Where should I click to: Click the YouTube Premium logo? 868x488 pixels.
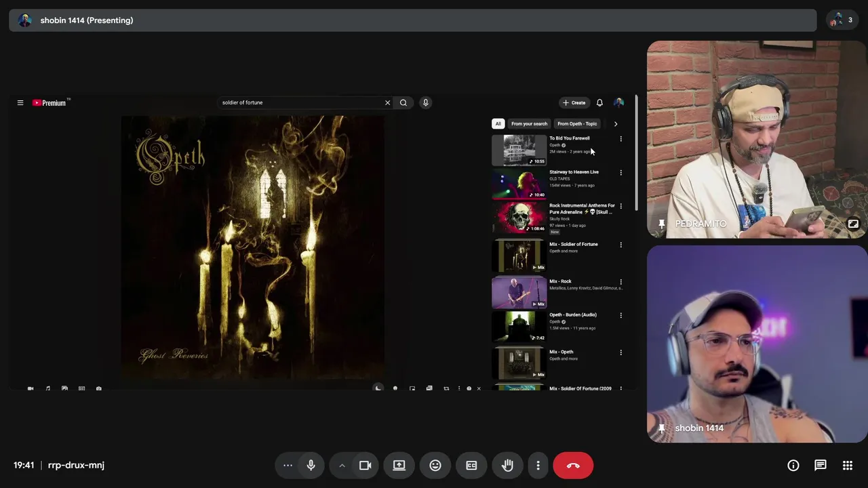click(x=51, y=103)
